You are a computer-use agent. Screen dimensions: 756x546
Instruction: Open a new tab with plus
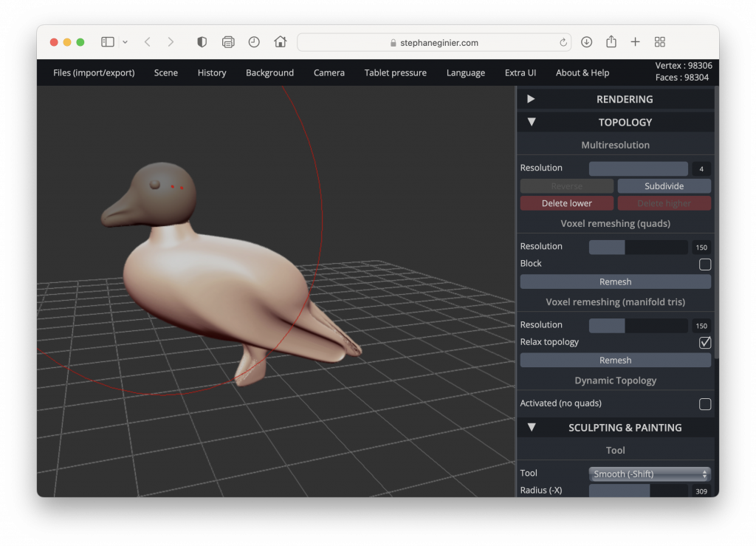point(636,42)
